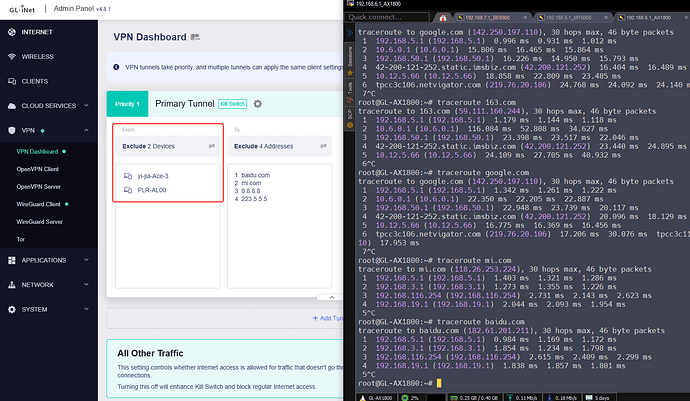Image resolution: width=690 pixels, height=401 pixels.
Task: Click the cloud icon beside CLOUD SERVICES
Action: point(12,106)
